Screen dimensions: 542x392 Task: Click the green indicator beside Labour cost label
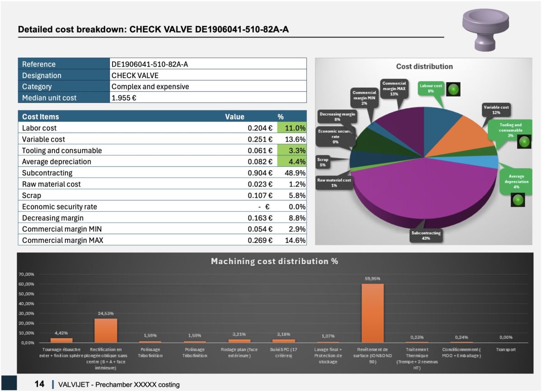pos(453,90)
